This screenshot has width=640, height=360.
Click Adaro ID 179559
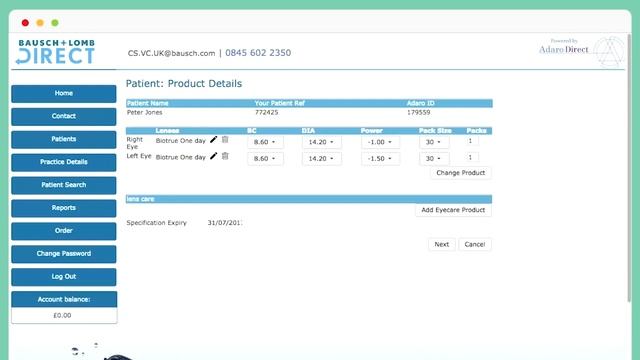418,112
